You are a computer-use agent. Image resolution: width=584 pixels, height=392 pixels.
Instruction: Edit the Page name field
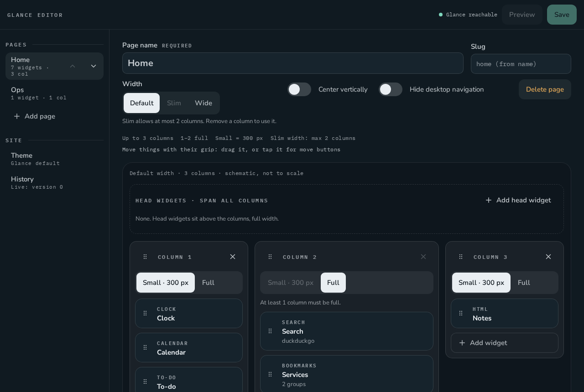[x=293, y=63]
